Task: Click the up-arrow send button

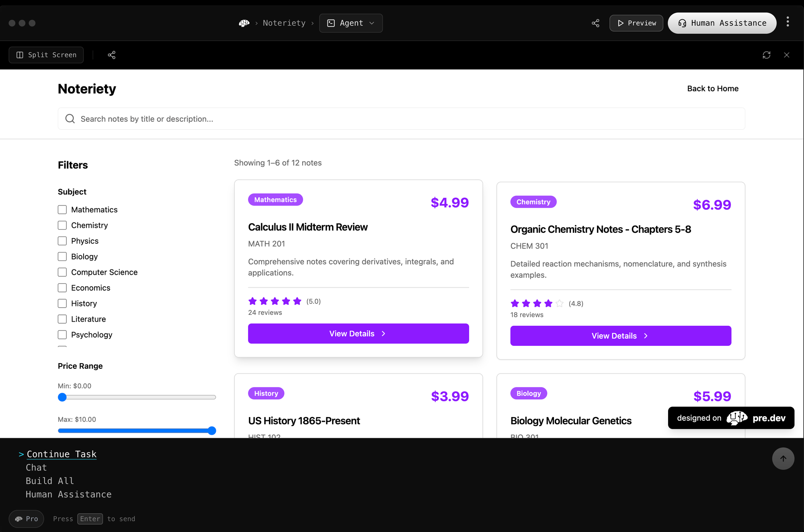Action: click(783, 458)
